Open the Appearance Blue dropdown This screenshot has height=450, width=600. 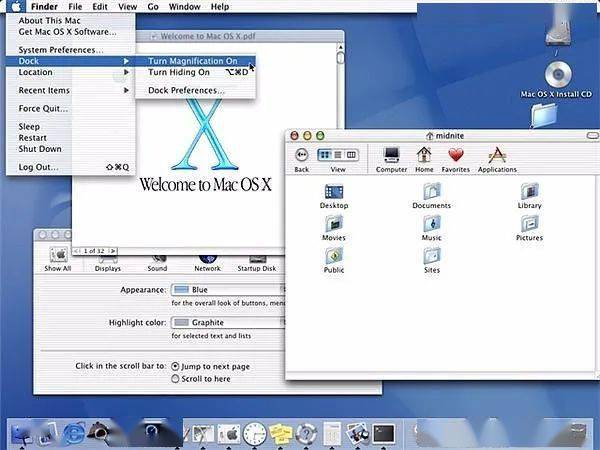pos(228,290)
